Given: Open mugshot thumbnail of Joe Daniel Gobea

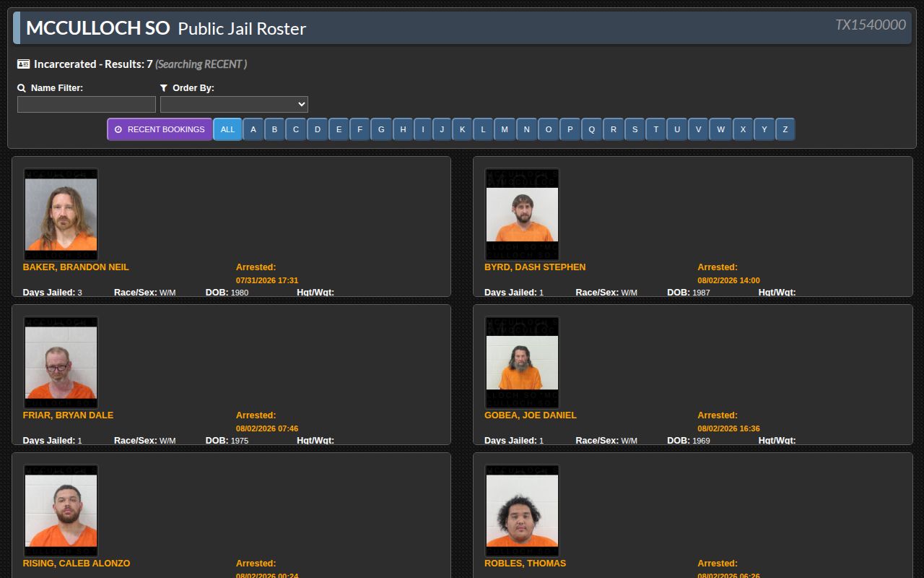Looking at the screenshot, I should pyautogui.click(x=522, y=362).
